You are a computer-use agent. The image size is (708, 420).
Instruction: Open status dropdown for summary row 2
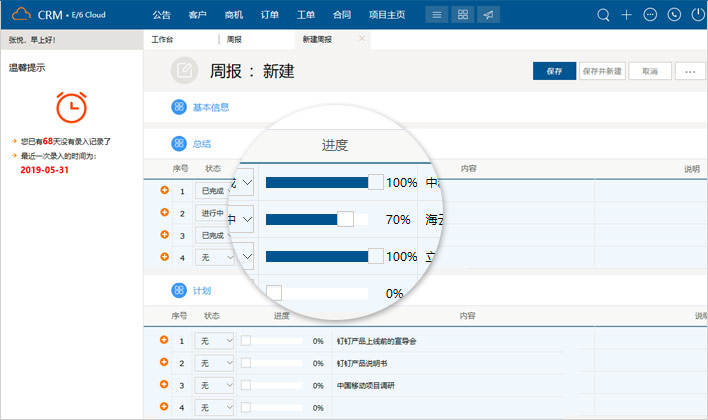click(x=214, y=213)
